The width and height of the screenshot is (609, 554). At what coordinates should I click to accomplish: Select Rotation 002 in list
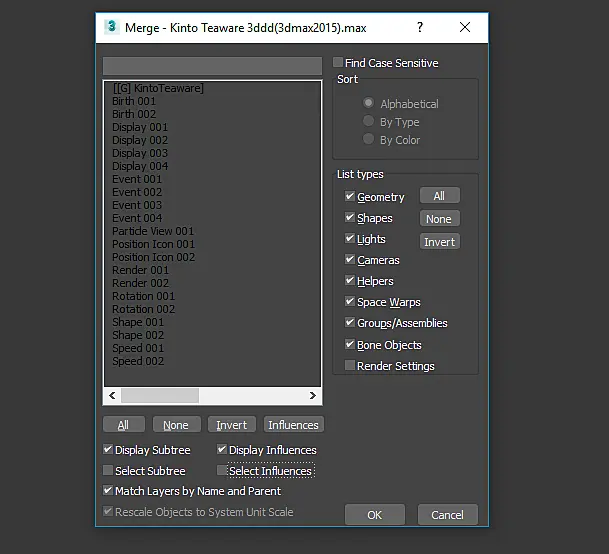pos(144,309)
